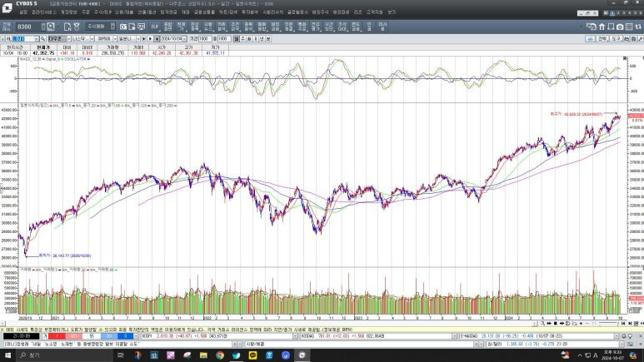Switch to virtual screen 2
The height and width of the screenshot is (362, 644).
coord(618,12)
